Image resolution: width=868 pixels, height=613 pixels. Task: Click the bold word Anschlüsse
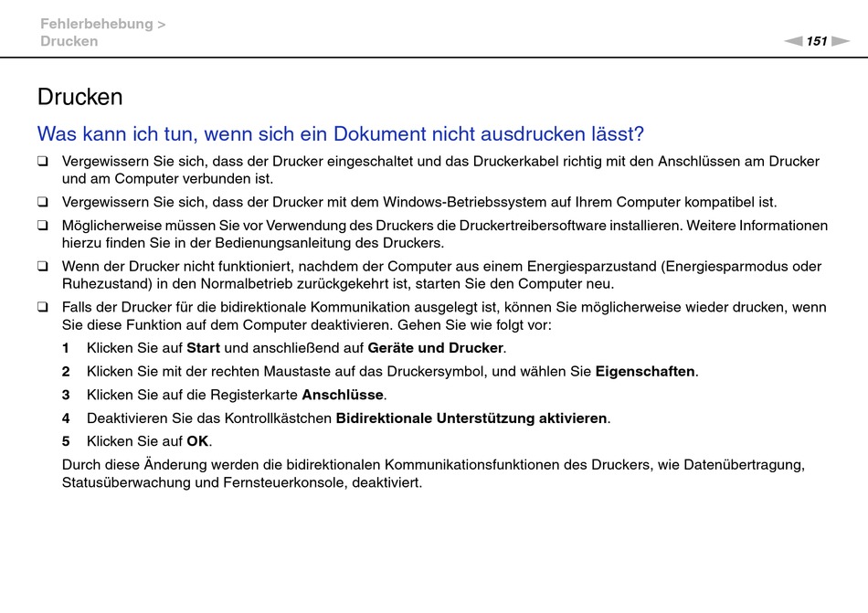[343, 395]
